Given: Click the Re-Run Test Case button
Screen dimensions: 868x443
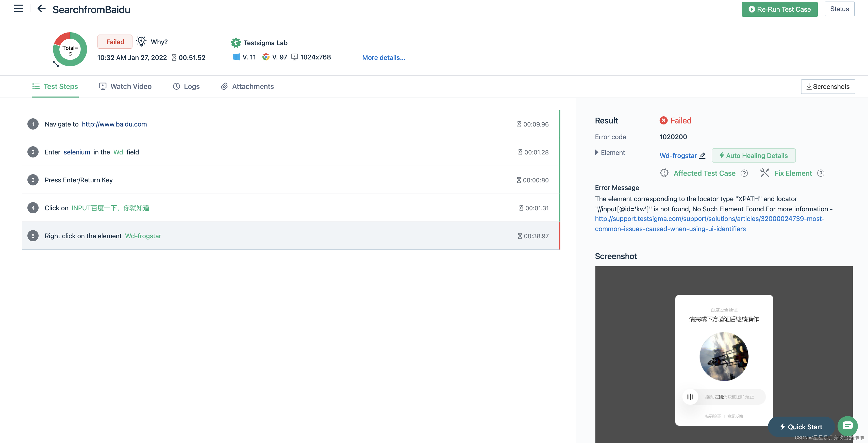Looking at the screenshot, I should click(x=779, y=9).
